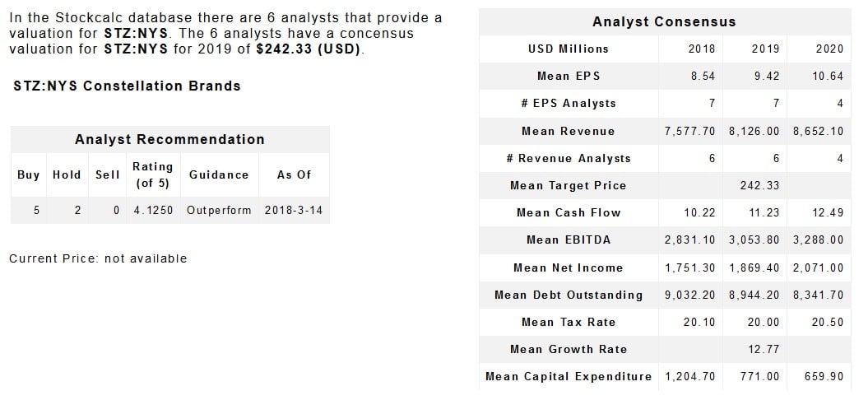Click the As Of date 2018-3-14
868x400 pixels.
[294, 210]
